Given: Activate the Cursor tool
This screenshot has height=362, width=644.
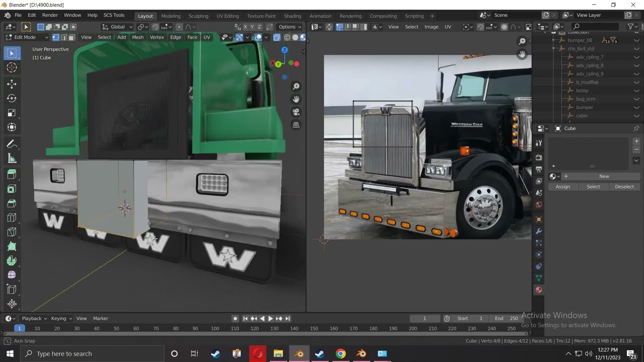Looking at the screenshot, I should coord(12,68).
